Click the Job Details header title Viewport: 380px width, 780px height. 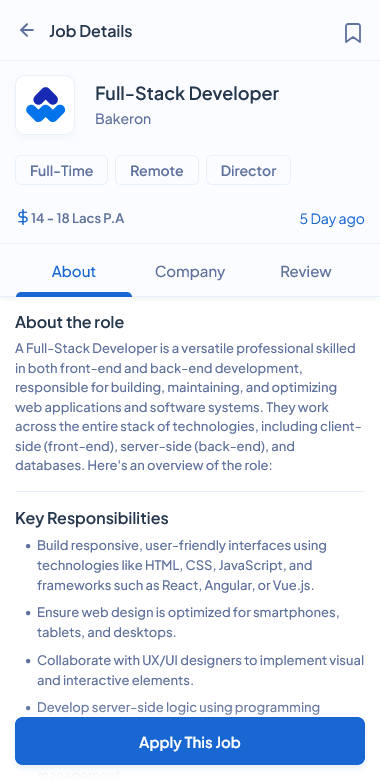[x=91, y=31]
